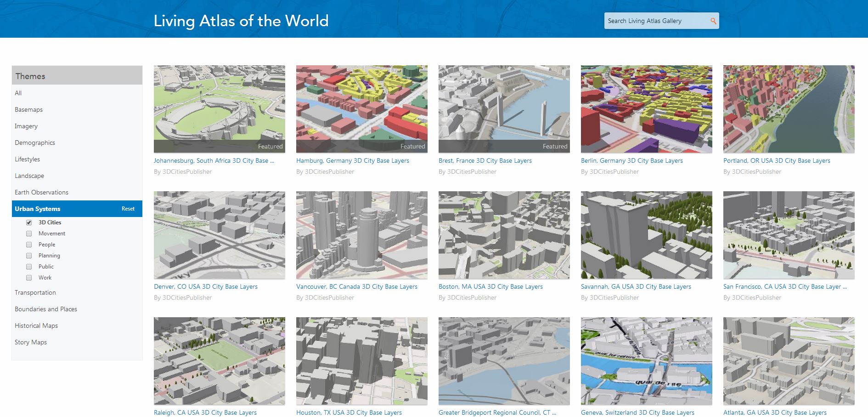
Task: Open Savannah, GA USA 3D City link
Action: [x=636, y=286]
